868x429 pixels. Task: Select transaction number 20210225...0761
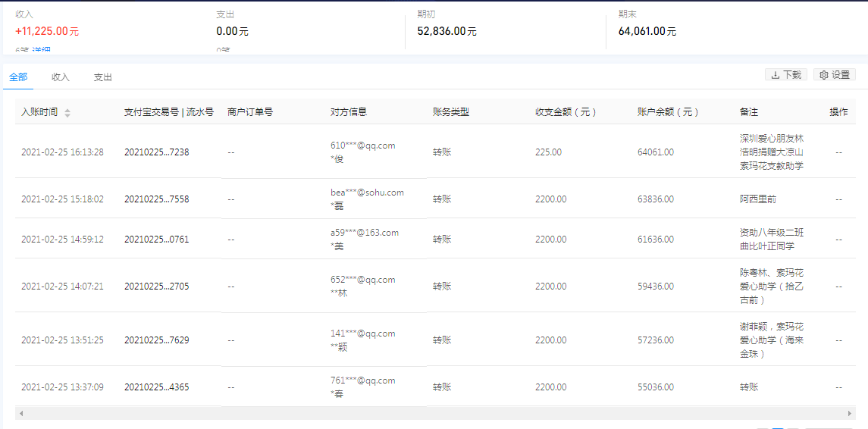pyautogui.click(x=156, y=240)
